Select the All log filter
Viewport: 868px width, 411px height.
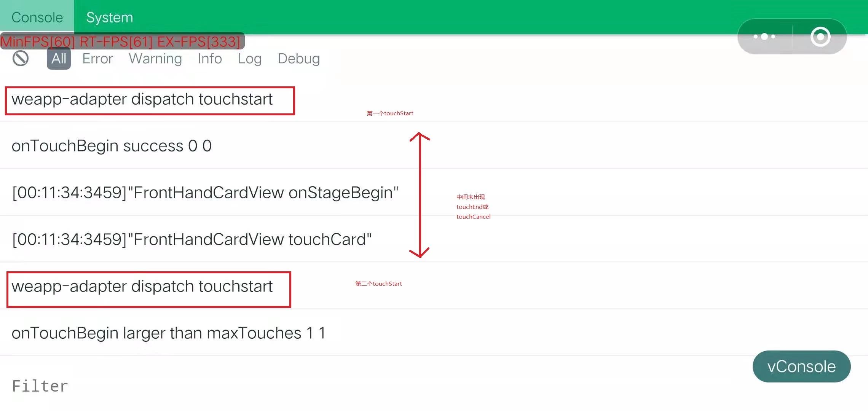tap(59, 59)
